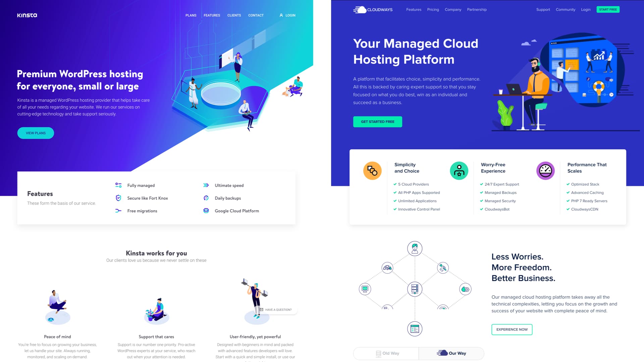Click the Kinsta logo in the top left
Viewport: 644px width, 362px height.
[x=27, y=15]
